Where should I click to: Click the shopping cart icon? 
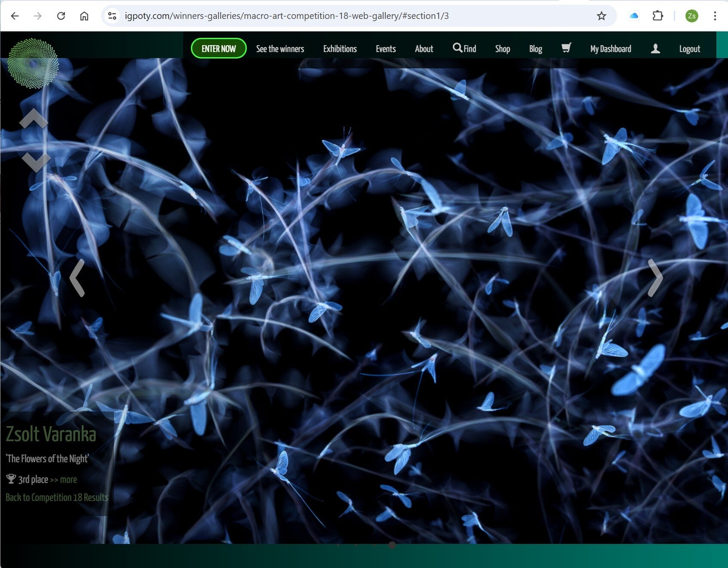[566, 48]
